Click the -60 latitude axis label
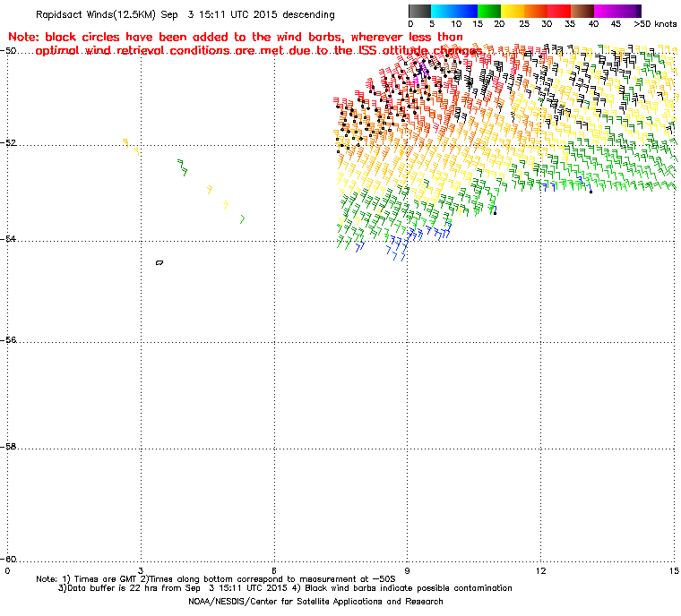The width and height of the screenshot is (681, 616). pos(9,559)
